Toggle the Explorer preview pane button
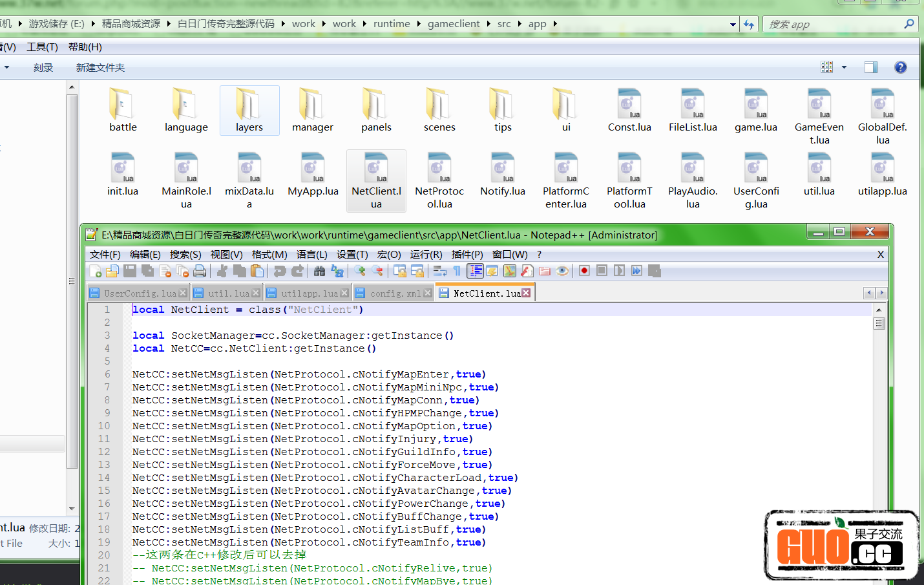 (870, 67)
